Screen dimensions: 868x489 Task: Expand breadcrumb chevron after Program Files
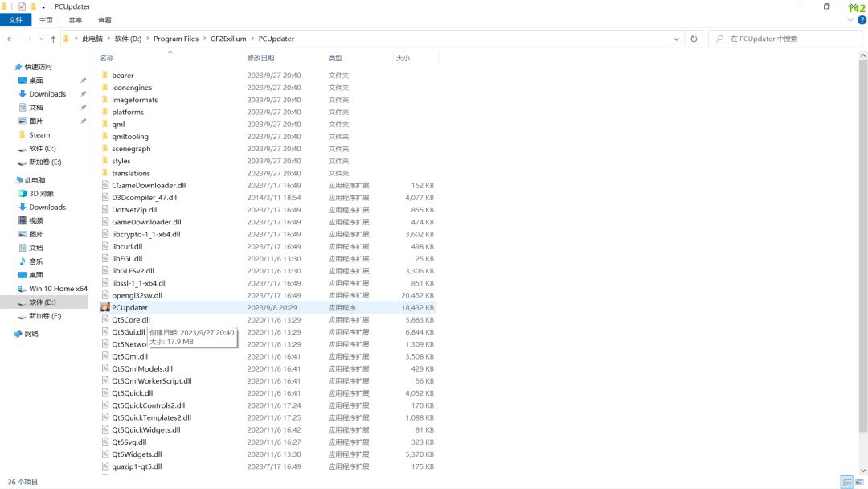pyautogui.click(x=204, y=39)
